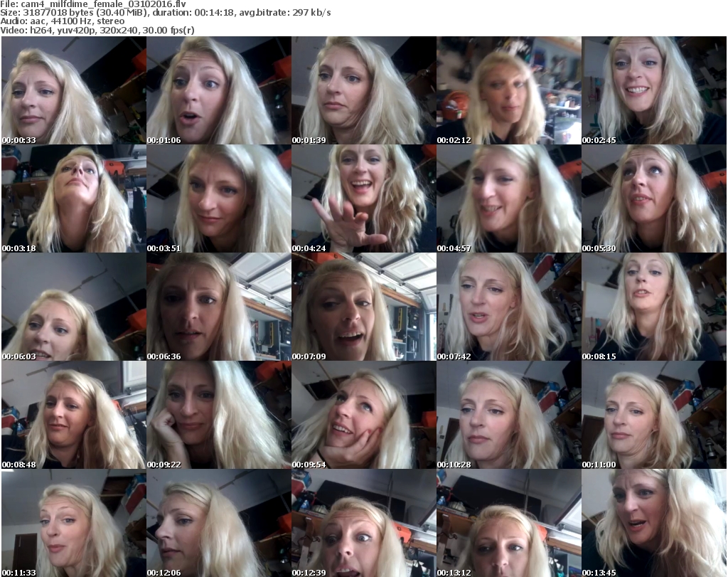Pick the 00:07:42 video frame
Screen dimensions: 728x577
click(x=508, y=307)
